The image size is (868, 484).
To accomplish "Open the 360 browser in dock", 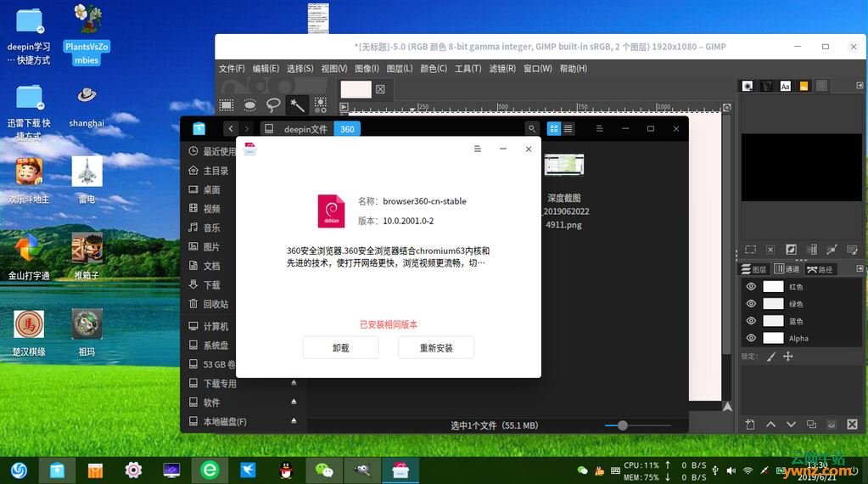I will tap(210, 470).
